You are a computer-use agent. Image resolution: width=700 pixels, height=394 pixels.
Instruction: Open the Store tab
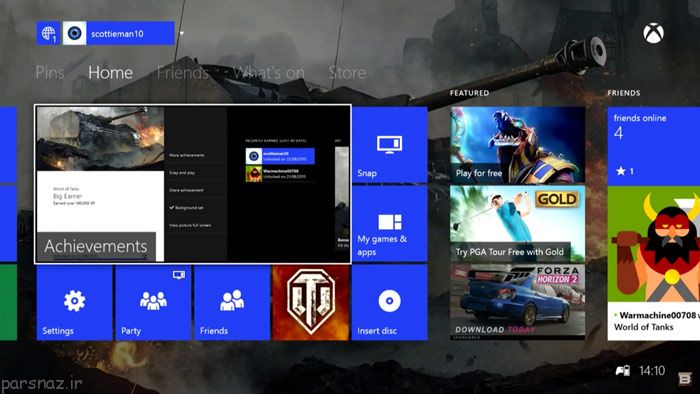(x=347, y=72)
